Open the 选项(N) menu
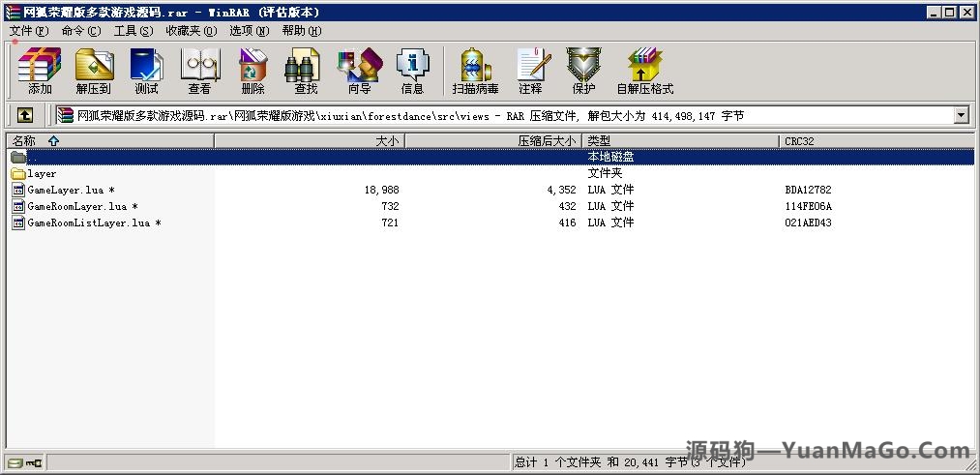The image size is (980, 475). (x=249, y=31)
